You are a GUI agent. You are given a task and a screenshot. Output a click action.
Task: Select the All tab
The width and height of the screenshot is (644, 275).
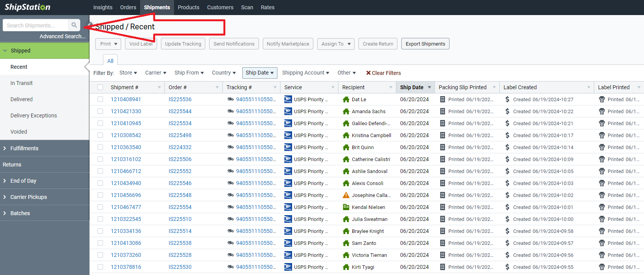point(110,61)
